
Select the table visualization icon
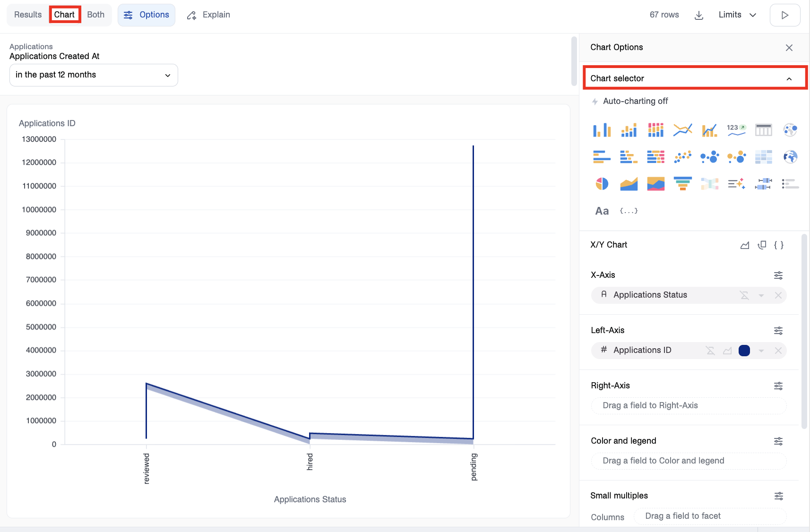click(x=763, y=130)
